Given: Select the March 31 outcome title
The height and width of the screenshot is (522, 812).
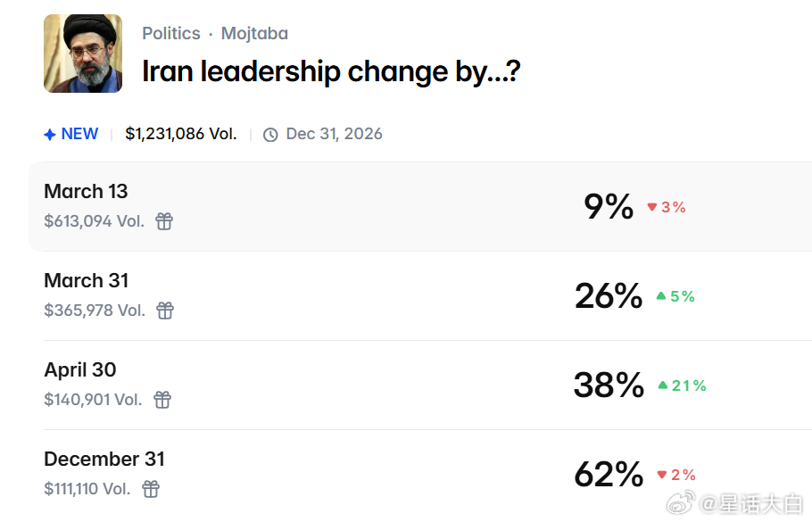Looking at the screenshot, I should [87, 281].
